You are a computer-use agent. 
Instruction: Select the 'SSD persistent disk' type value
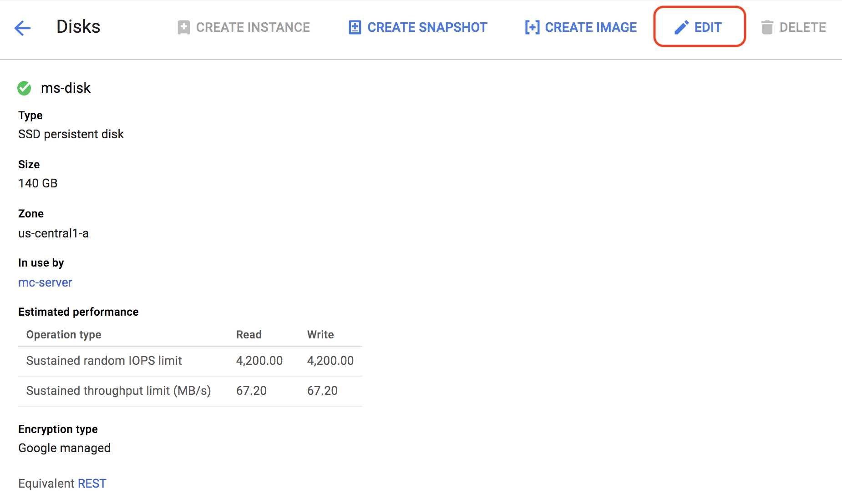pos(71,134)
